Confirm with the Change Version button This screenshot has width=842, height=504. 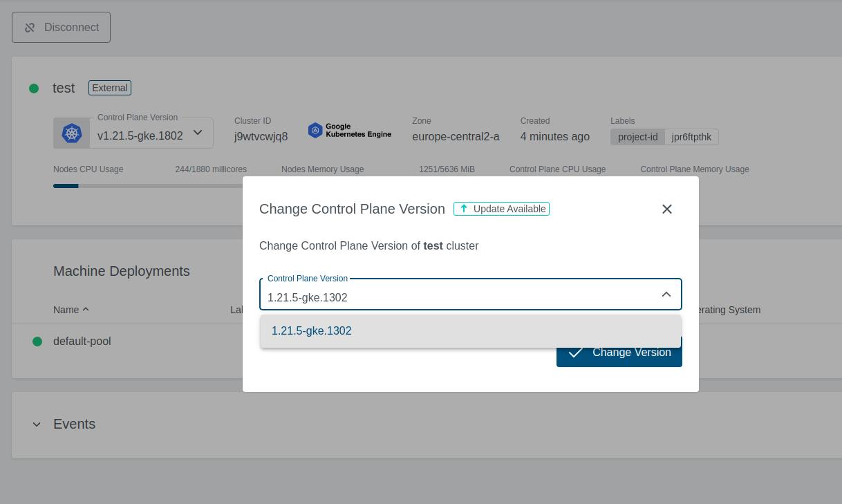pos(619,353)
